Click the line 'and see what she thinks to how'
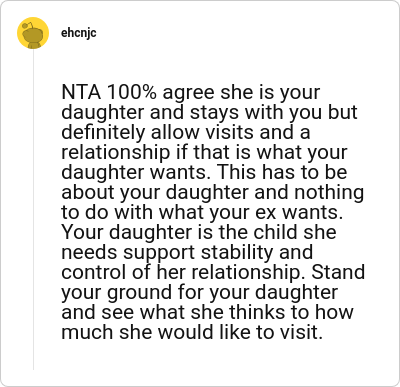 point(207,312)
